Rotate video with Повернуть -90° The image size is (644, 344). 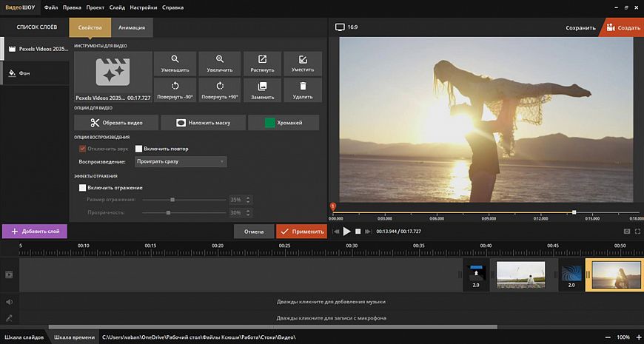coord(175,90)
